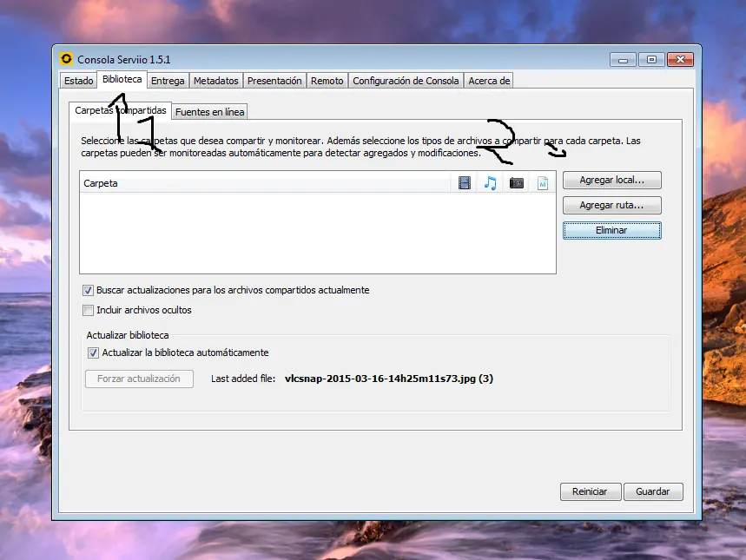Switch to Fuentes en línea sub-tab

pos(209,112)
